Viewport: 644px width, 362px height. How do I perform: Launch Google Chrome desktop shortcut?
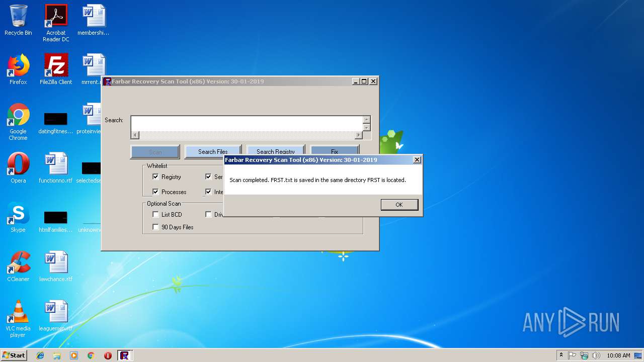click(18, 122)
